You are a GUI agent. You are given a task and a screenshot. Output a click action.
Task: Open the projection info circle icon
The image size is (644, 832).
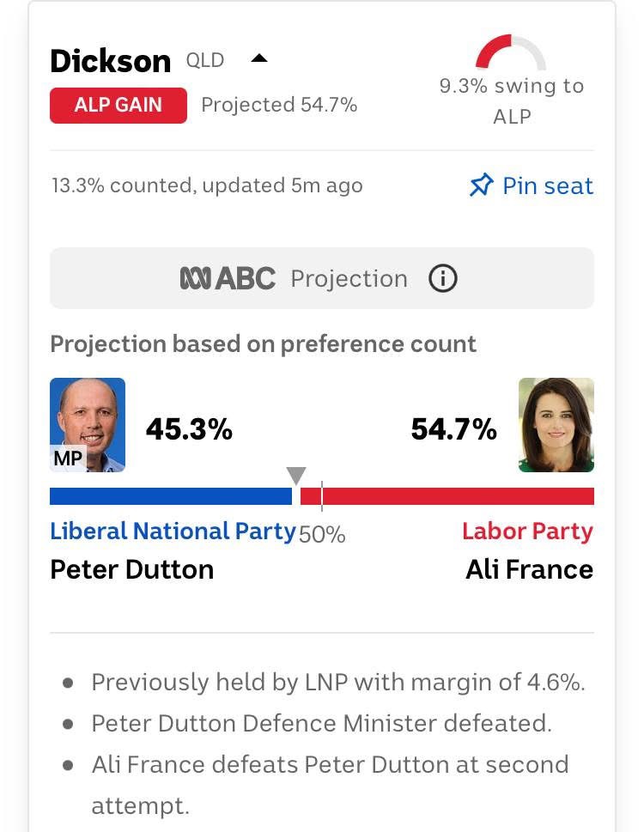[442, 278]
